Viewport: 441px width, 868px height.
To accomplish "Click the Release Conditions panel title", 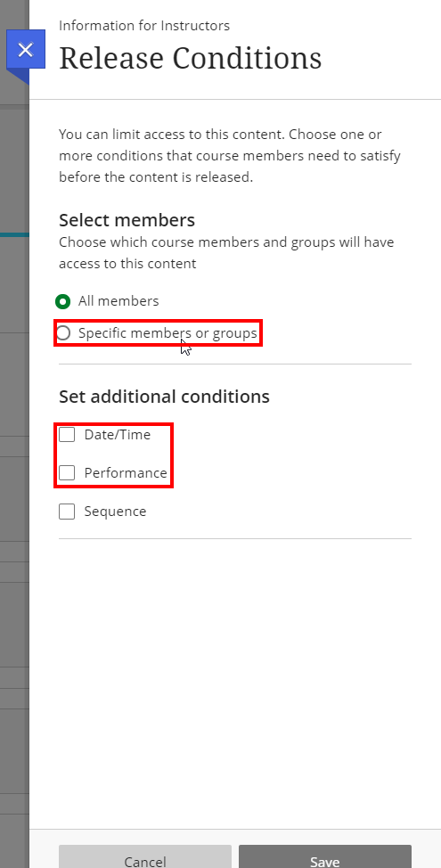I will (191, 58).
